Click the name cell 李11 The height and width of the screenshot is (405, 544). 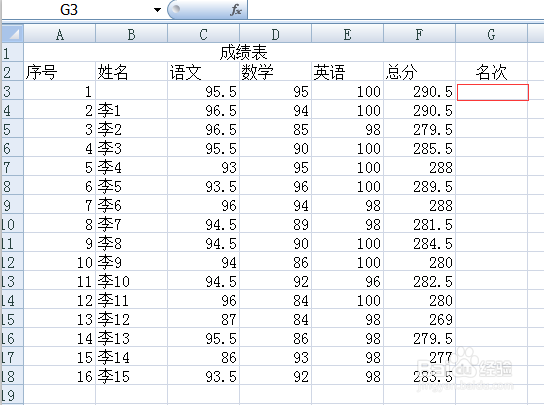pos(131,299)
